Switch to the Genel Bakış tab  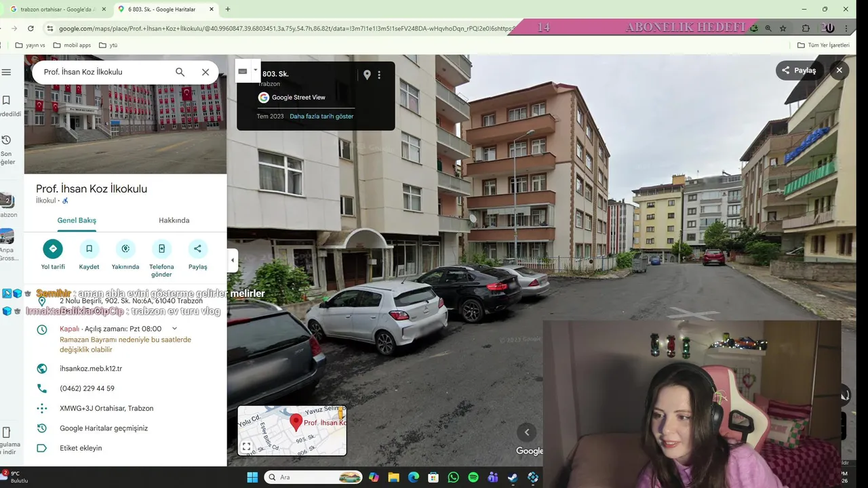77,220
